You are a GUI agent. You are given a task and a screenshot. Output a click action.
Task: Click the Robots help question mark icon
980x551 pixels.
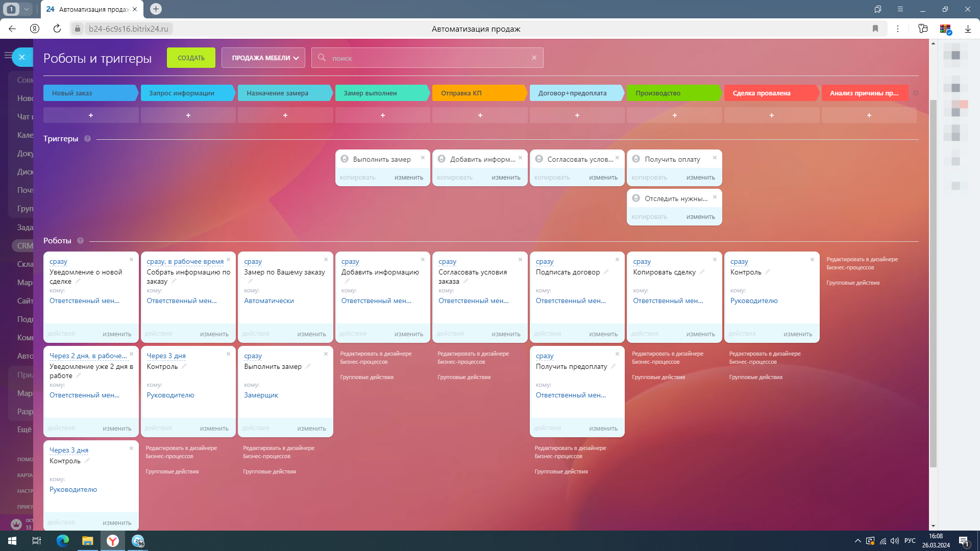[x=80, y=241]
